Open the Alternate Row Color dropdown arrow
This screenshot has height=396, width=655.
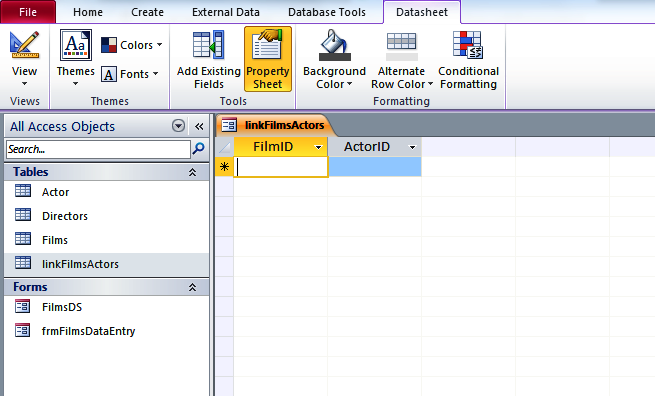point(430,84)
